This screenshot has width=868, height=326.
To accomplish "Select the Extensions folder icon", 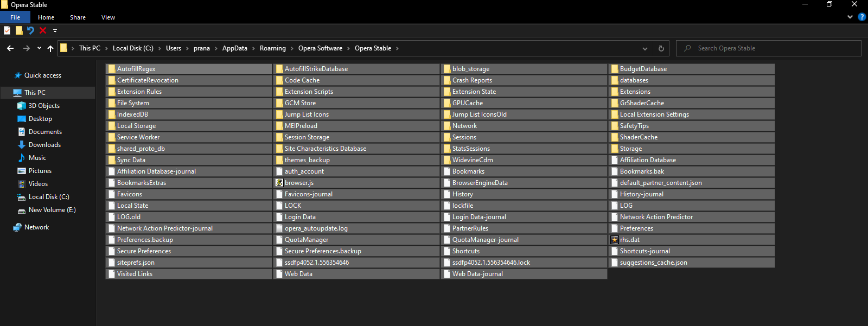I will (615, 92).
